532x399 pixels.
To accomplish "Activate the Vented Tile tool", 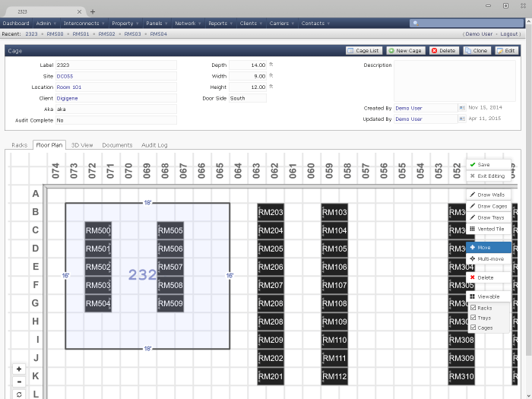I will coord(489,229).
